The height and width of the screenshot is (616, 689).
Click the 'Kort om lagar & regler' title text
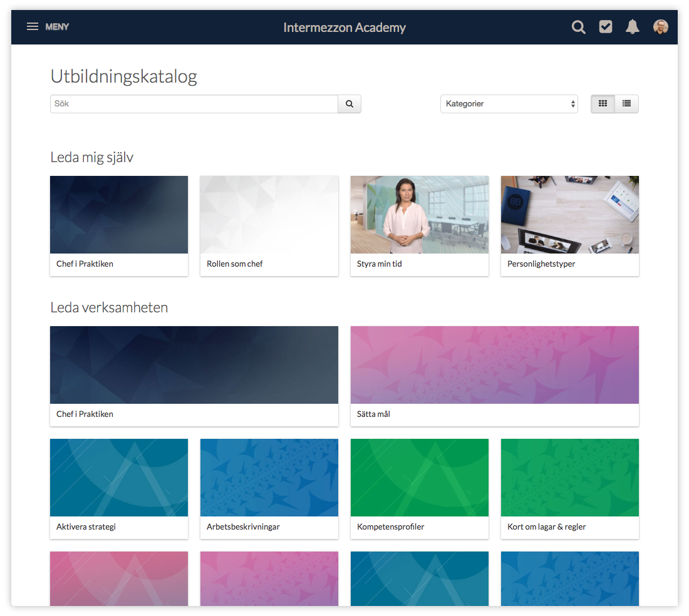546,527
